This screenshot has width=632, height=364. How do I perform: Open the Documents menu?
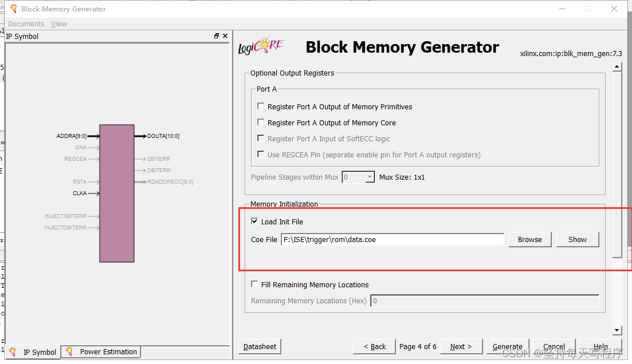coord(26,23)
